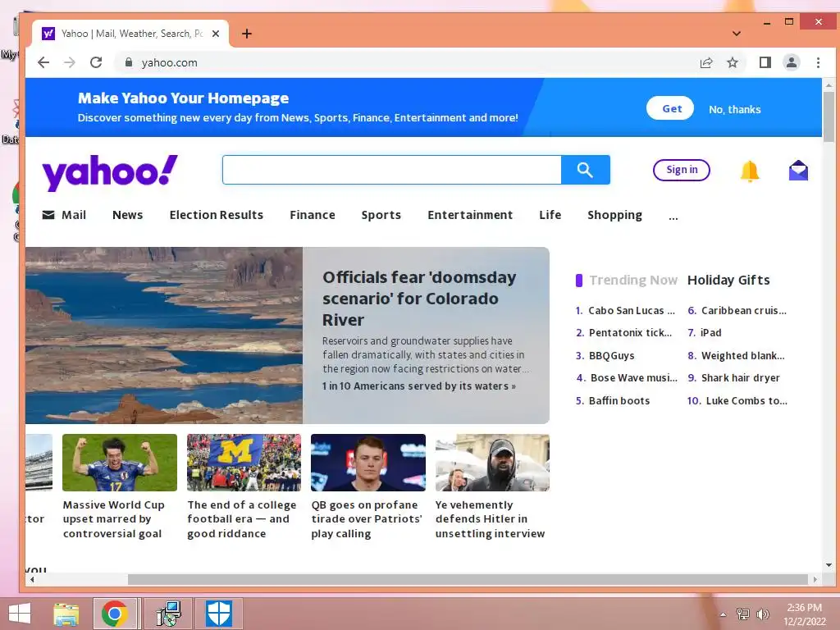
Task: Open a new tab with plus icon
Action: [246, 34]
